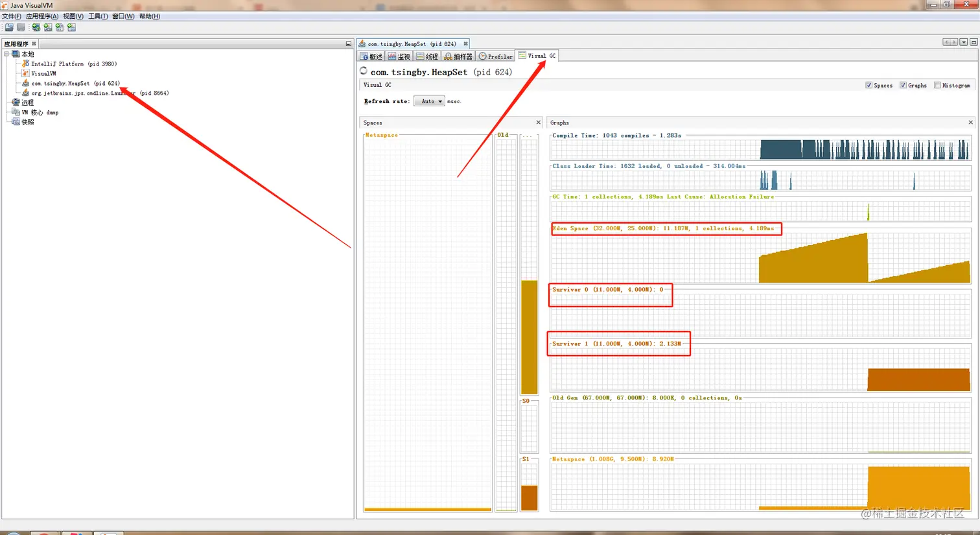The image size is (980, 535).
Task: Uncheck the Spaces checkbox
Action: (869, 85)
